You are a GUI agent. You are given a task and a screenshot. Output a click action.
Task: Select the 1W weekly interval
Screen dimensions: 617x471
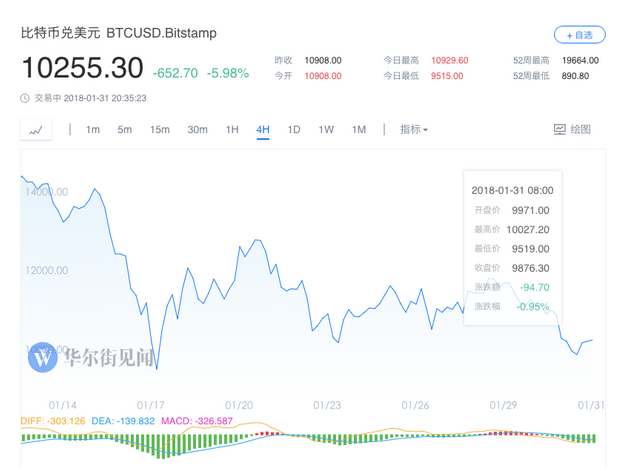(x=326, y=129)
